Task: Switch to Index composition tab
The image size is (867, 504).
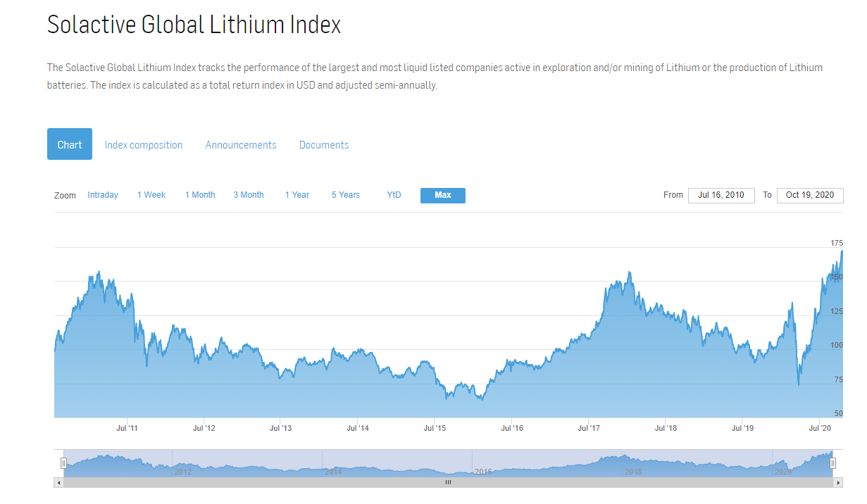Action: [x=144, y=145]
